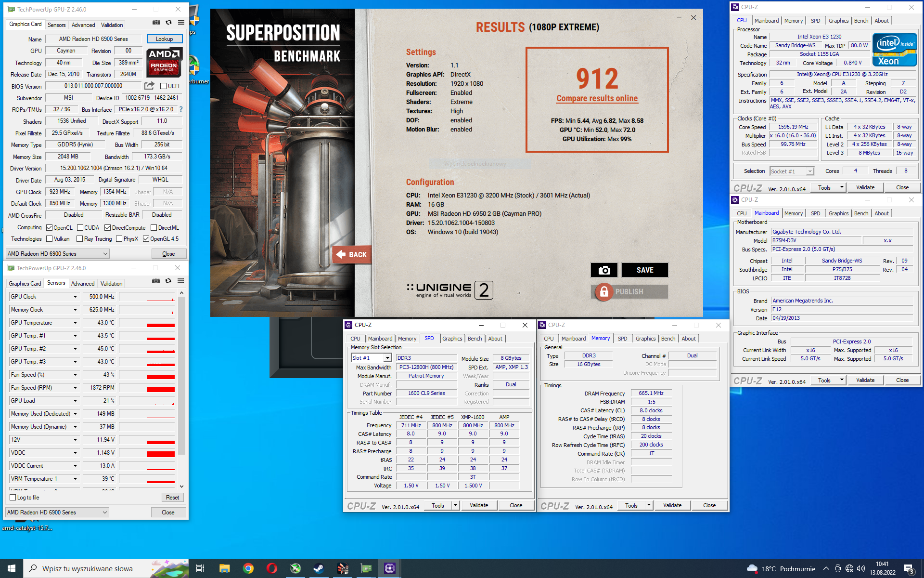
Task: Click the GPU Temperature red sensor graph
Action: click(147, 323)
